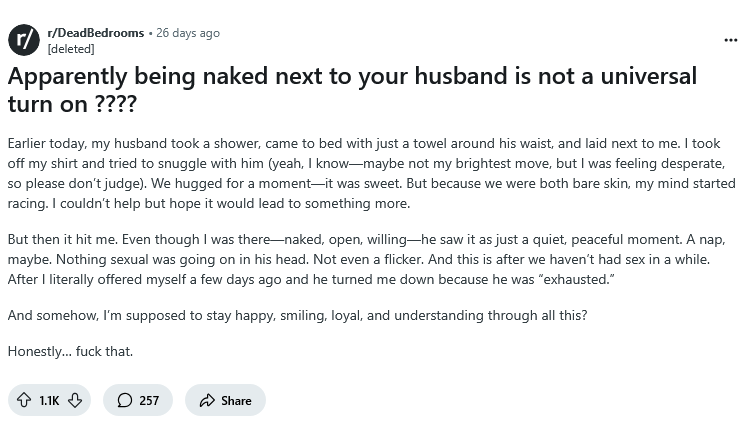This screenshot has width=748, height=424.
Task: Click the title's second line "turn on ????"
Action: (x=73, y=104)
